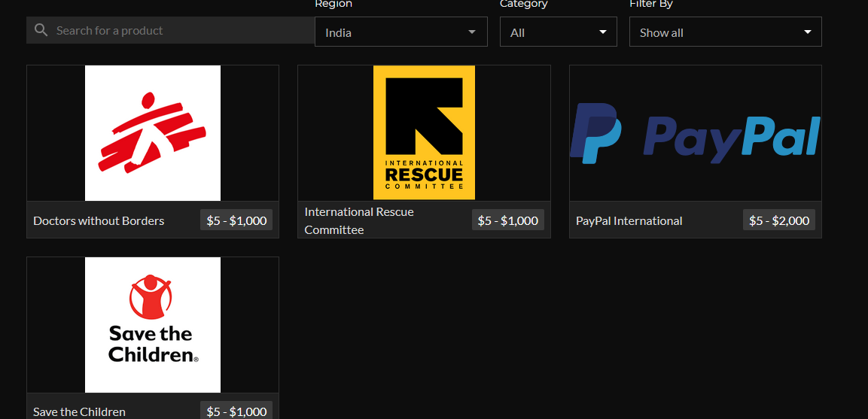Select the Doctors without Borders logo

(153, 133)
